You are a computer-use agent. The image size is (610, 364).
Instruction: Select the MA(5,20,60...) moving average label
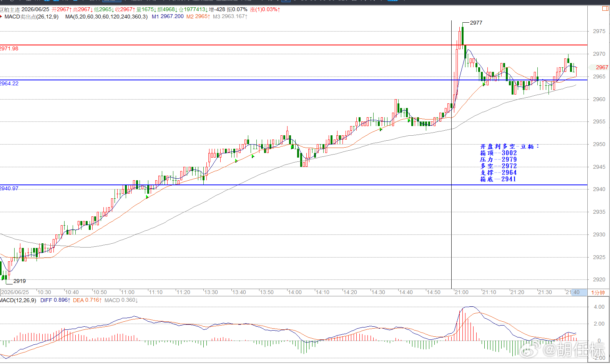click(x=106, y=17)
